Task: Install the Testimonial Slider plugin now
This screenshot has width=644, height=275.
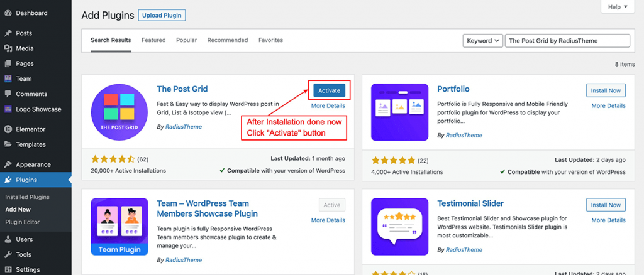Action: [x=606, y=205]
